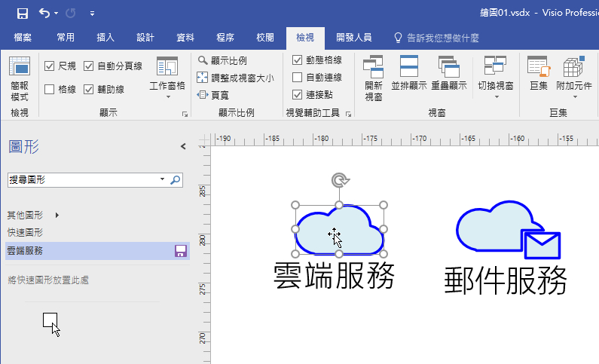This screenshot has width=599, height=364.
Task: Switch to the 程序 ribbon tab
Action: [225, 38]
